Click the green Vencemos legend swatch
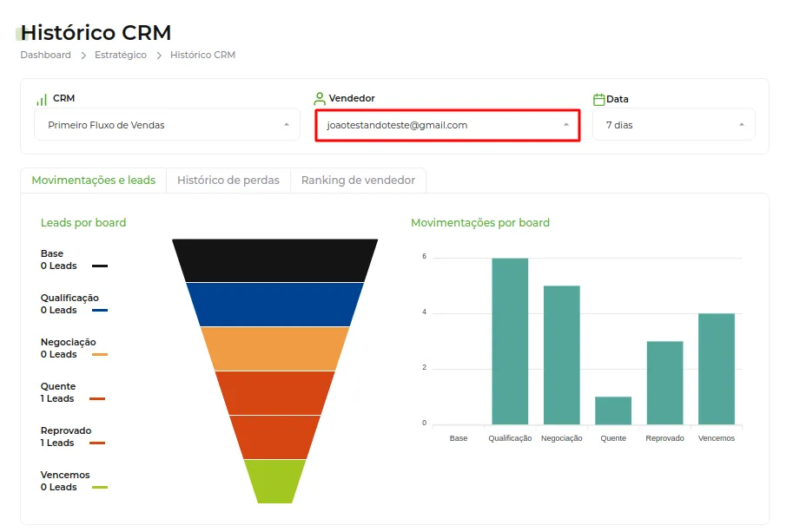The height and width of the screenshot is (532, 793). coord(100,488)
